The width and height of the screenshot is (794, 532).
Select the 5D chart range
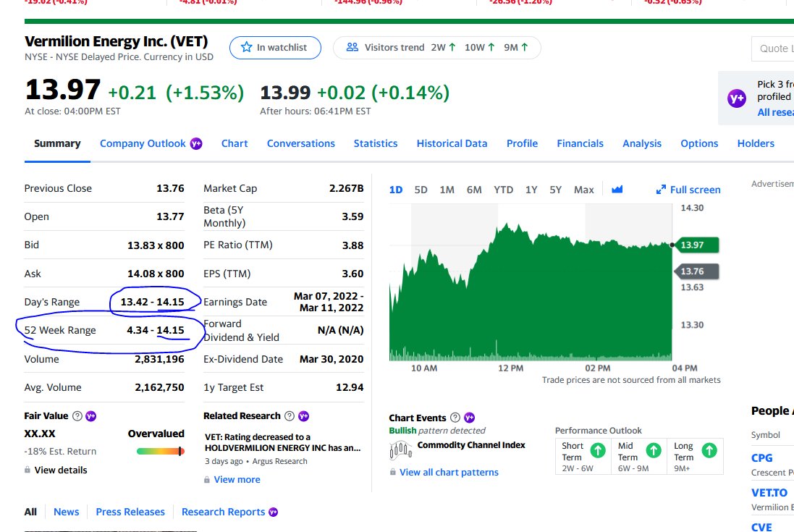421,190
